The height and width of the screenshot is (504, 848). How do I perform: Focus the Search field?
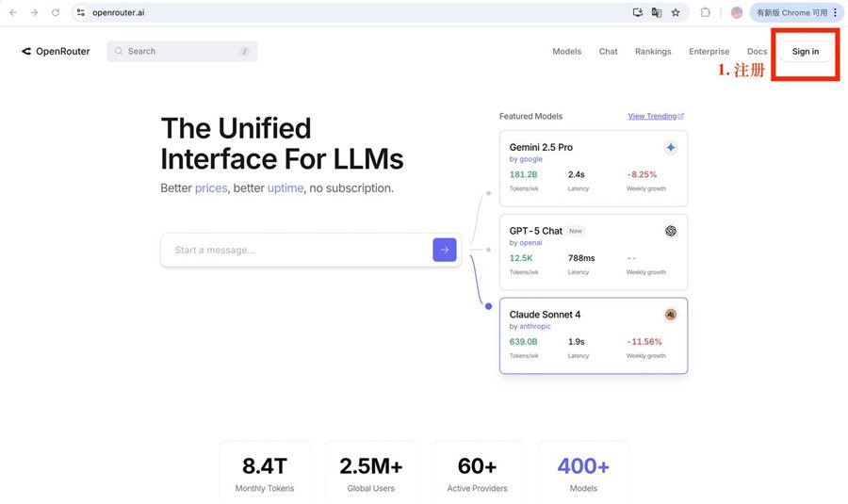tap(182, 52)
